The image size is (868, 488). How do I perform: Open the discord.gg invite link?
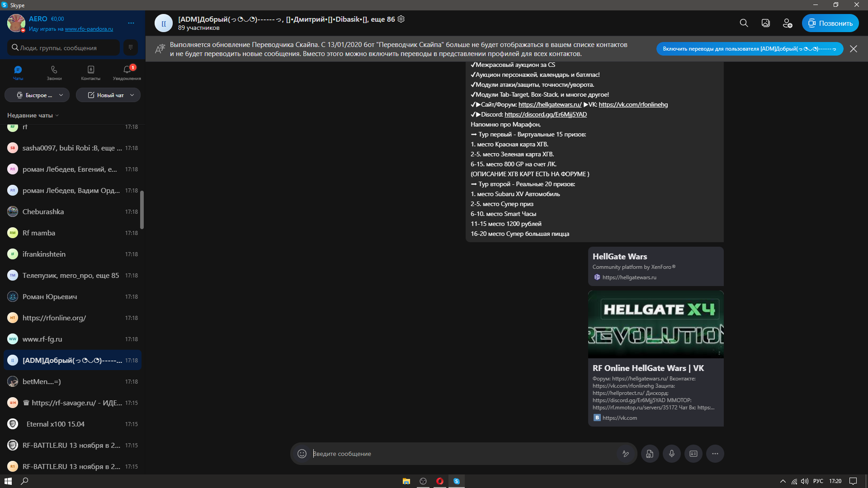pos(546,114)
